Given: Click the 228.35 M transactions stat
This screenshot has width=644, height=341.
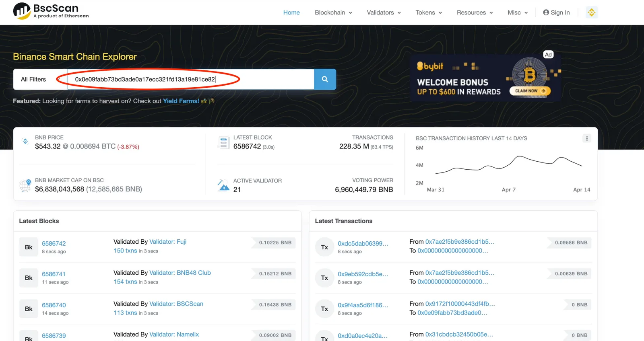Looking at the screenshot, I should coord(354,146).
